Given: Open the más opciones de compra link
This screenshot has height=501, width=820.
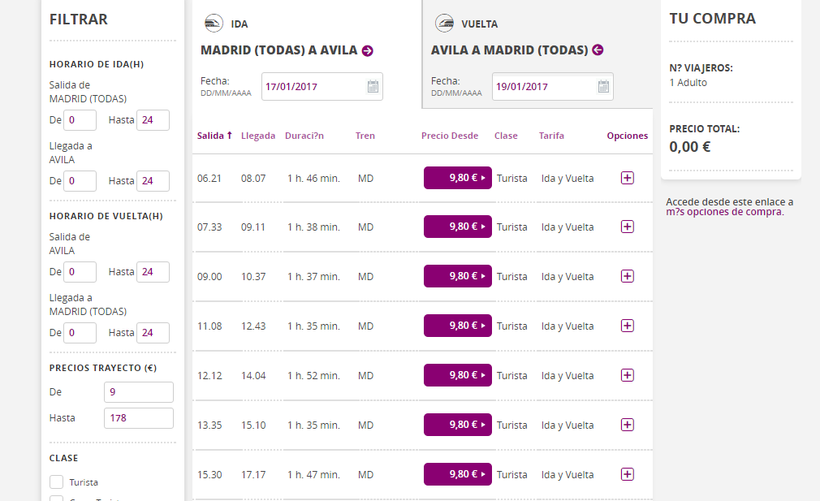Looking at the screenshot, I should point(725,212).
